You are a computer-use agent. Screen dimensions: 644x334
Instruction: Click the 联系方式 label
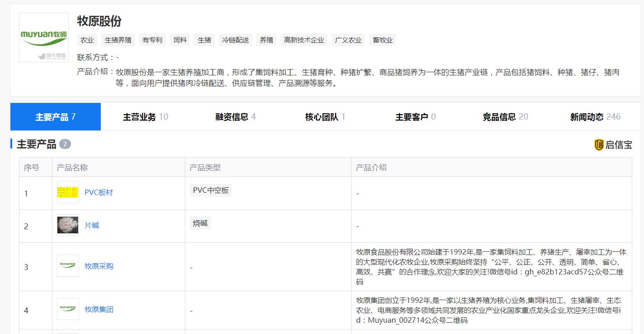96,57
